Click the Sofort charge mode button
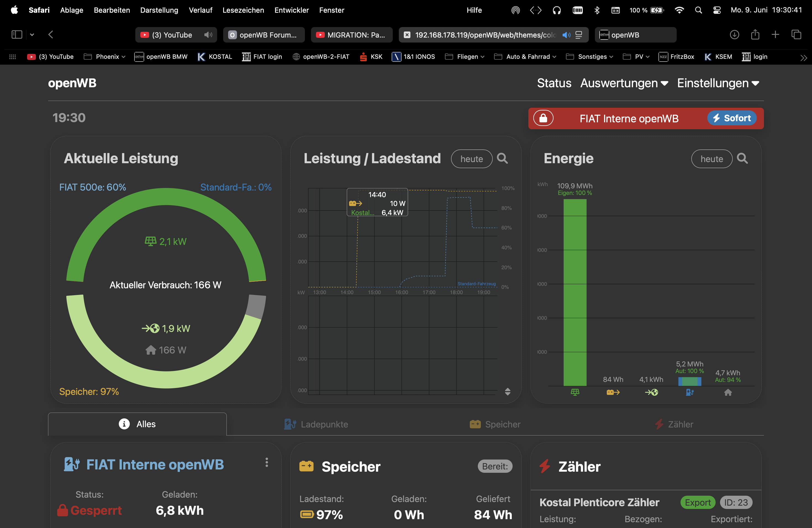This screenshot has width=812, height=528. (731, 118)
